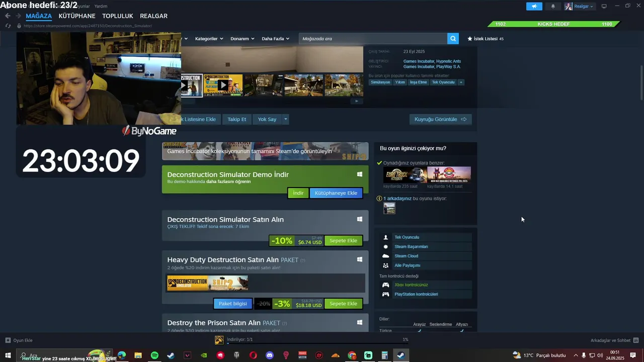This screenshot has width=644, height=362.
Task: Open File Explorer from the taskbar
Action: [x=138, y=355]
